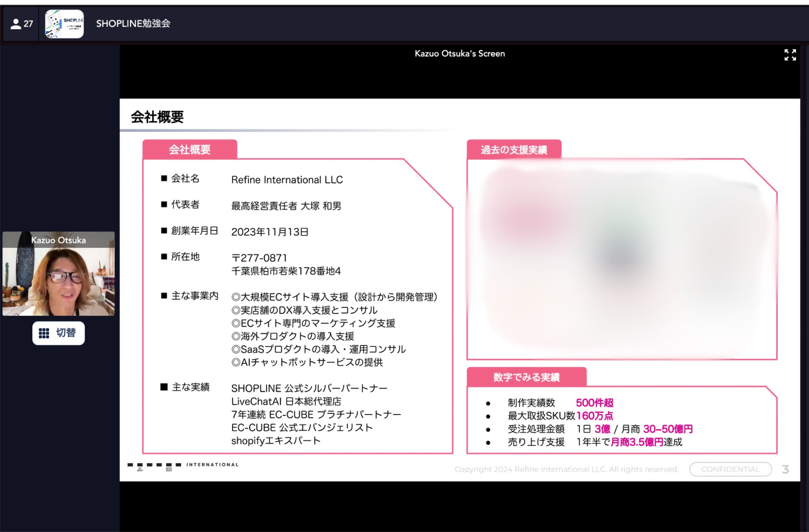Click the blurred past-support image
The width and height of the screenshot is (809, 532).
point(621,259)
